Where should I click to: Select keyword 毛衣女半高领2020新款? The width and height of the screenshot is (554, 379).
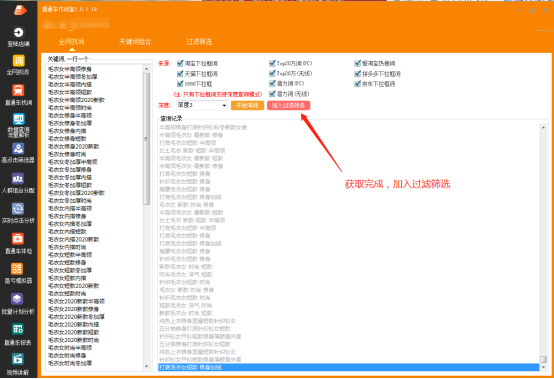click(x=76, y=100)
